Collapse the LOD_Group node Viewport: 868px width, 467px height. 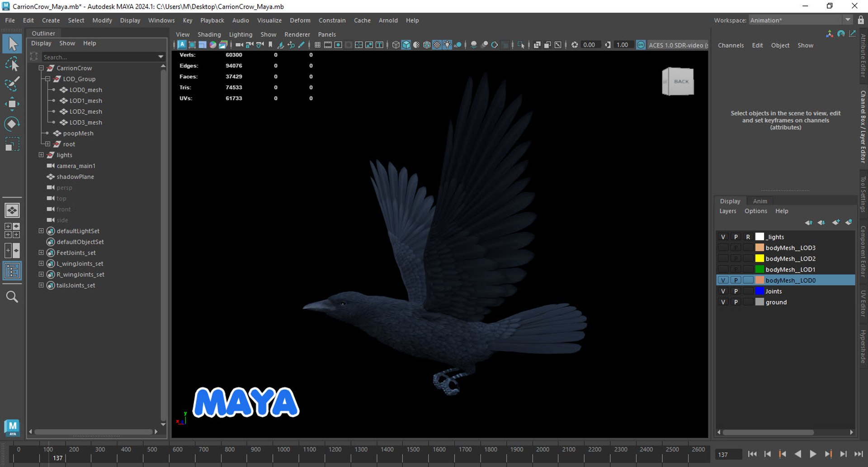click(47, 79)
